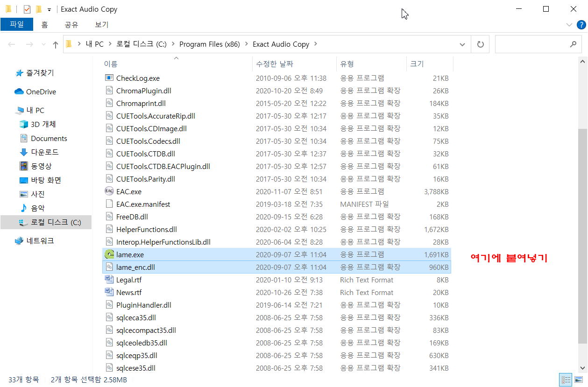Viewport: 588px width, 387px height.
Task: Switch to the 홈 ribbon tab
Action: pyautogui.click(x=44, y=25)
